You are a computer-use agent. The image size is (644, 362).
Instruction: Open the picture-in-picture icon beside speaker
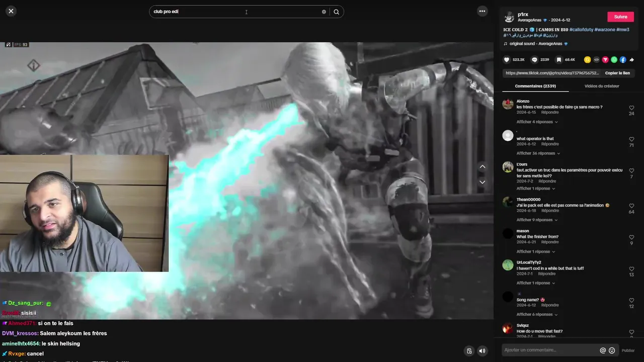(469, 351)
